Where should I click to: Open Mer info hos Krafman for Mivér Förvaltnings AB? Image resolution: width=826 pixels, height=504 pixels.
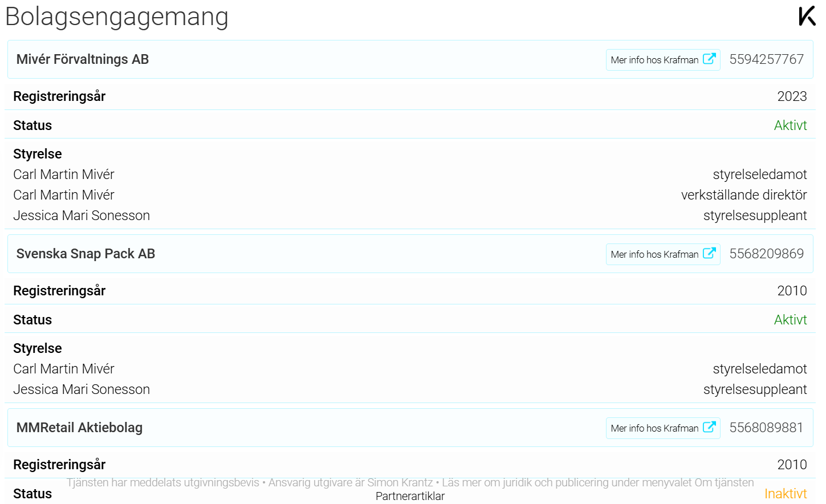click(x=663, y=60)
